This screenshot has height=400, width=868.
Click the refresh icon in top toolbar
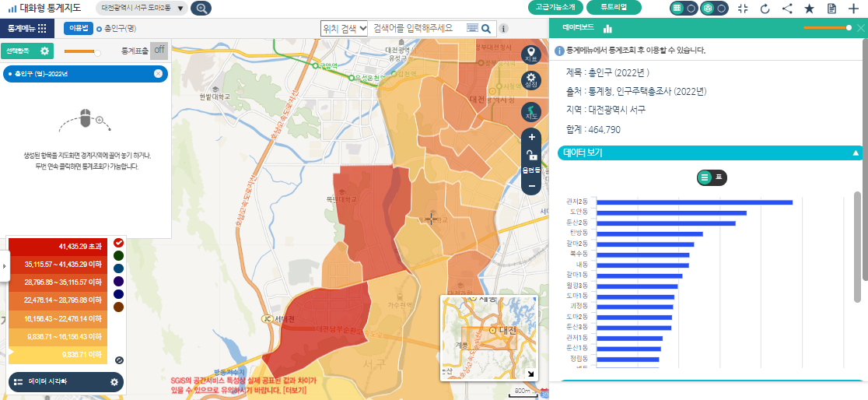(765, 9)
